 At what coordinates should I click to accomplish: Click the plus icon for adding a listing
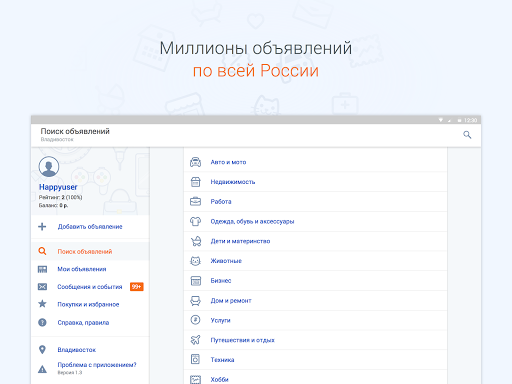point(42,227)
